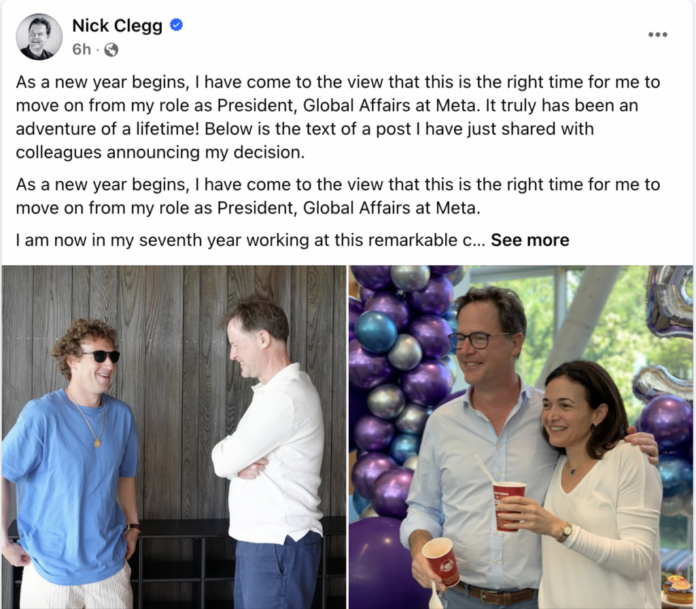Click the "I am now in my seventh year" line
696x609 pixels.
(250, 240)
